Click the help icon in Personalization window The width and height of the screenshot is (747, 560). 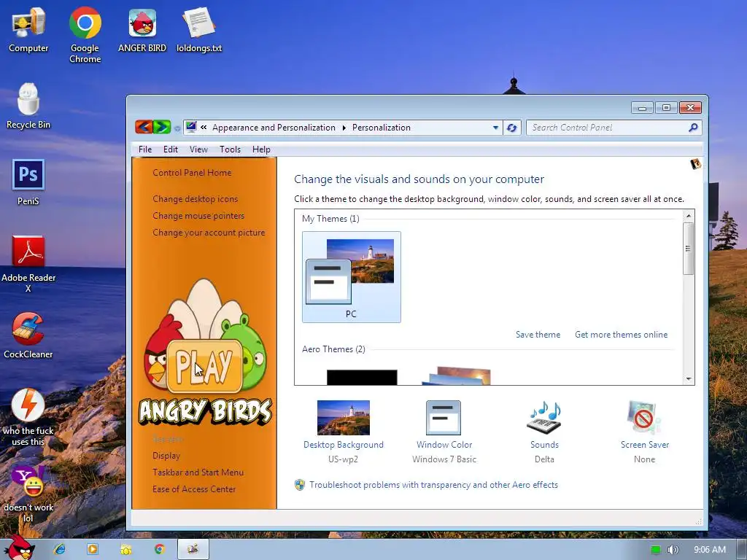[695, 164]
